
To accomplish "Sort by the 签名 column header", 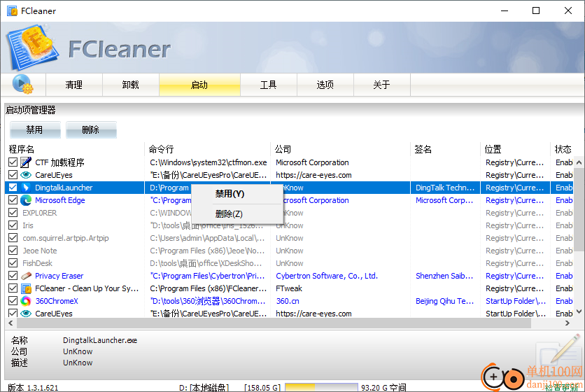I will [446, 149].
